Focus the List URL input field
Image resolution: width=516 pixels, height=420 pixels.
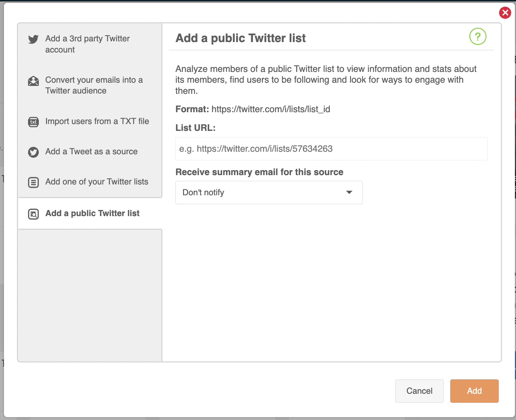331,149
